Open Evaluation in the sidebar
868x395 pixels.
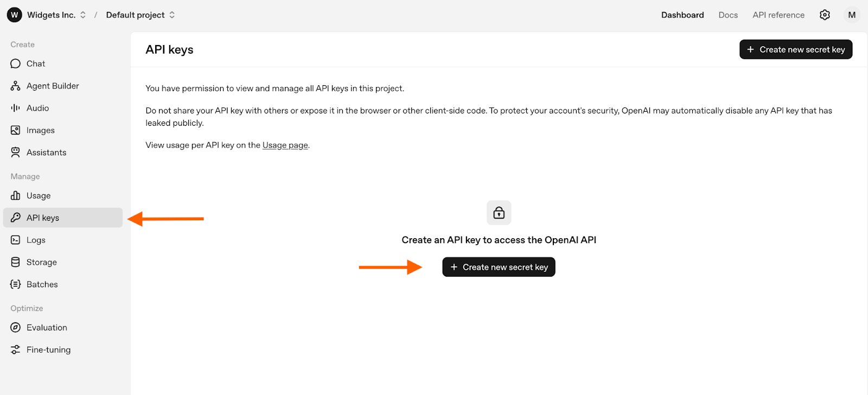(x=63, y=328)
